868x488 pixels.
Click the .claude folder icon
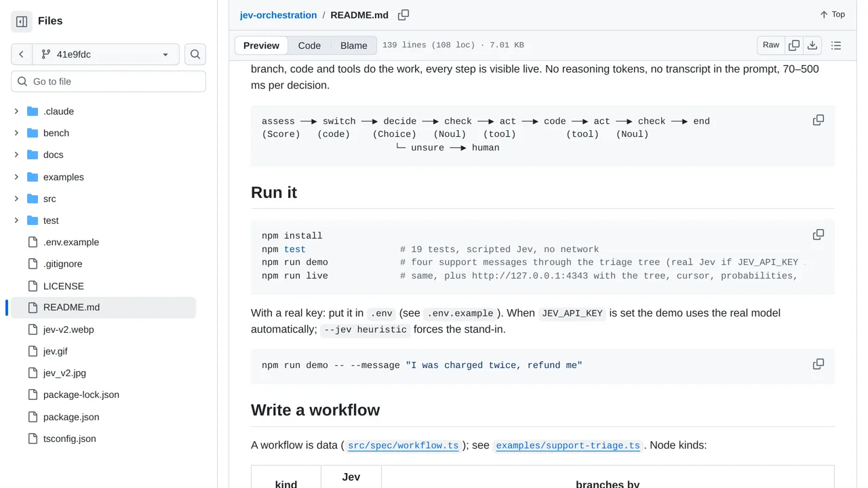tap(33, 111)
